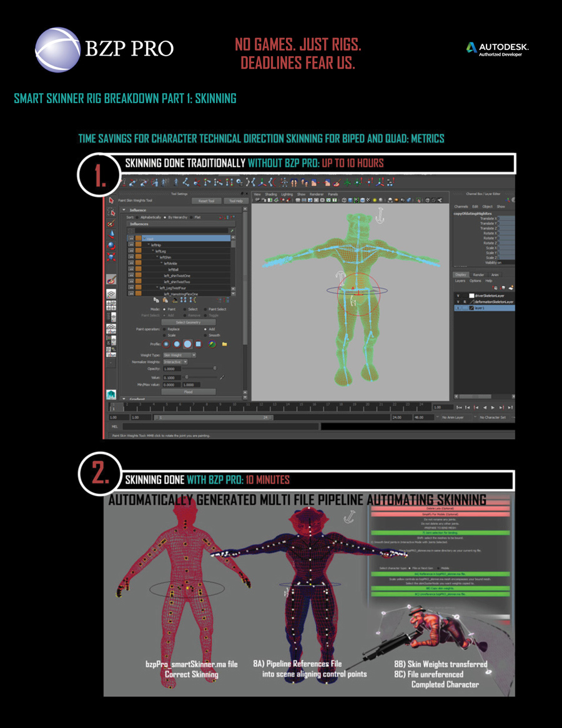
Task: Switch to single perspective view layout
Action: pos(111,294)
